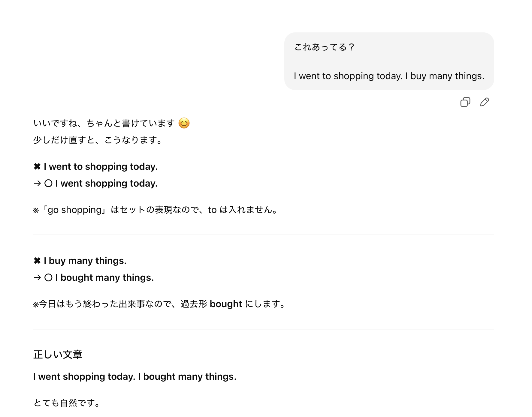Click the smiling face emoji
This screenshot has width=532, height=417.
click(x=184, y=123)
